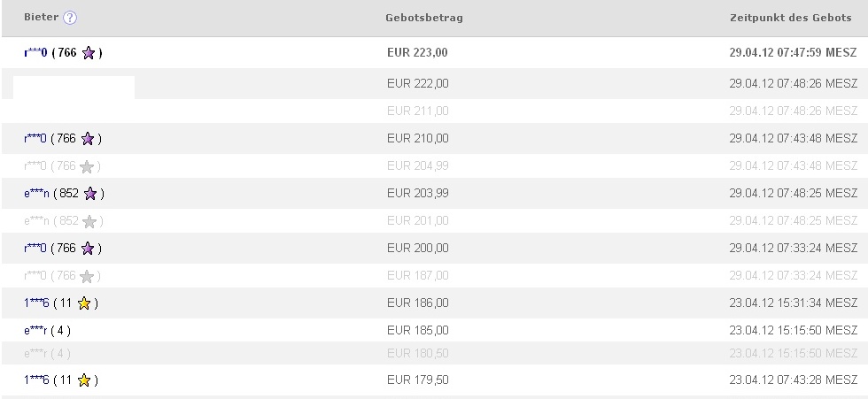Click grey star in the EUR 187,00 row

coord(87,276)
